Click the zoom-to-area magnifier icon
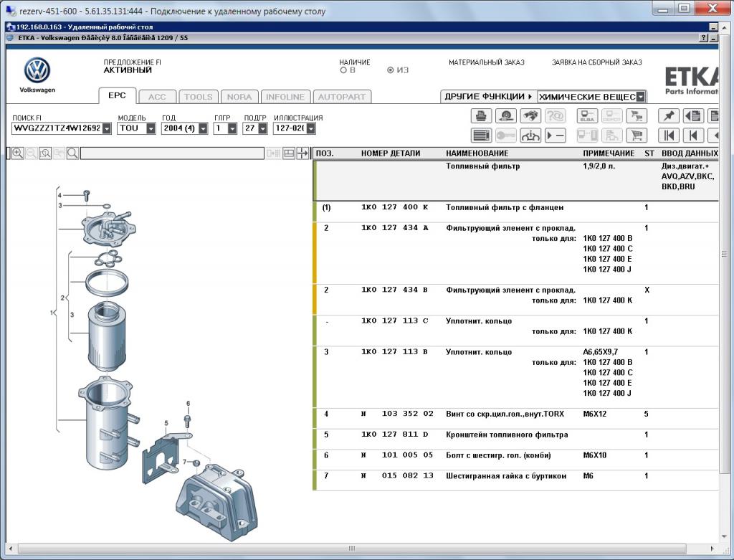This screenshot has width=734, height=560. click(x=45, y=153)
